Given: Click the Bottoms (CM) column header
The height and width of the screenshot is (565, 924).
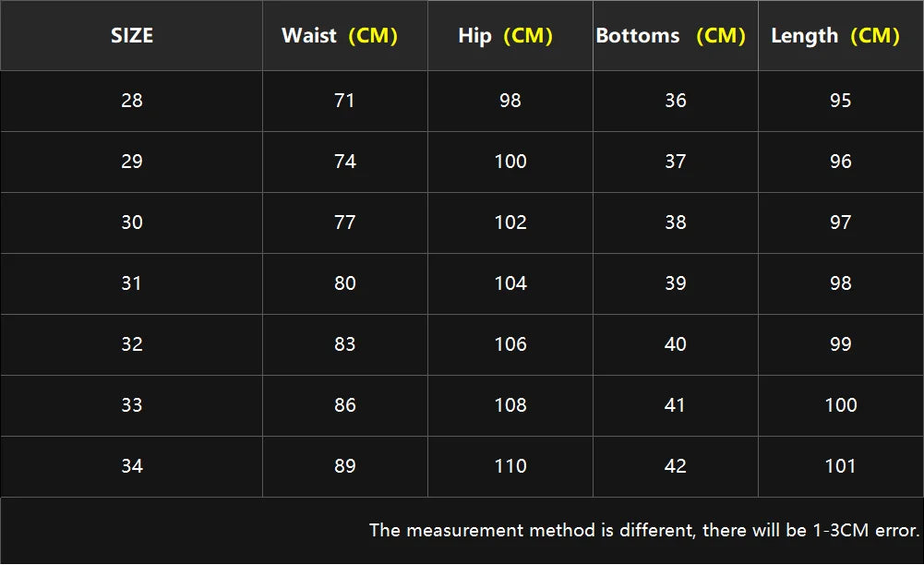Looking at the screenshot, I should click(x=671, y=36).
